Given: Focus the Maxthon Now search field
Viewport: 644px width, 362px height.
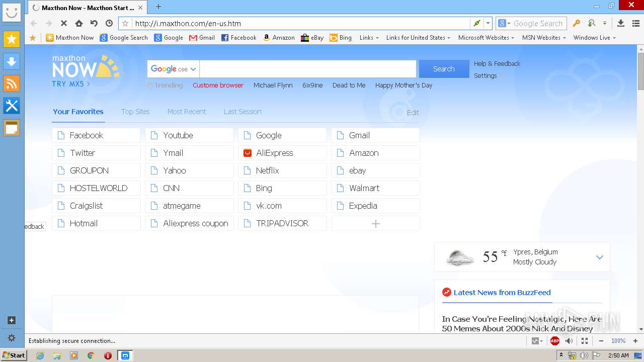Looking at the screenshot, I should 307,69.
